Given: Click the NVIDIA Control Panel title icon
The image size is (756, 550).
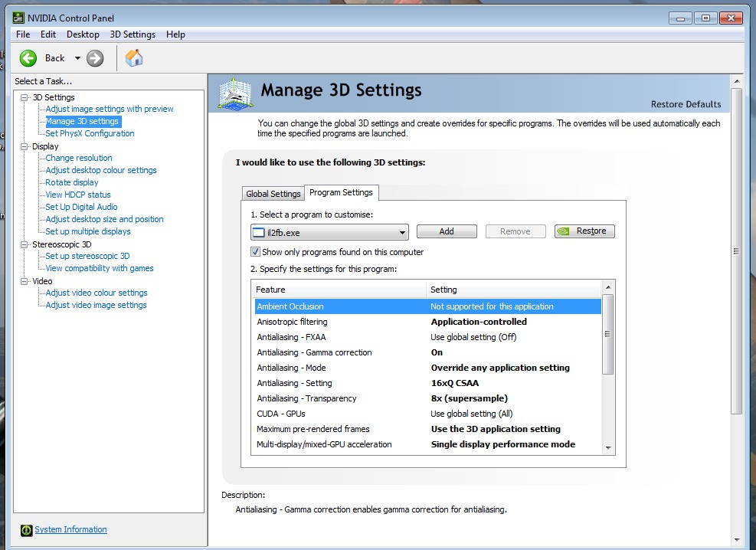Looking at the screenshot, I should click(20, 18).
